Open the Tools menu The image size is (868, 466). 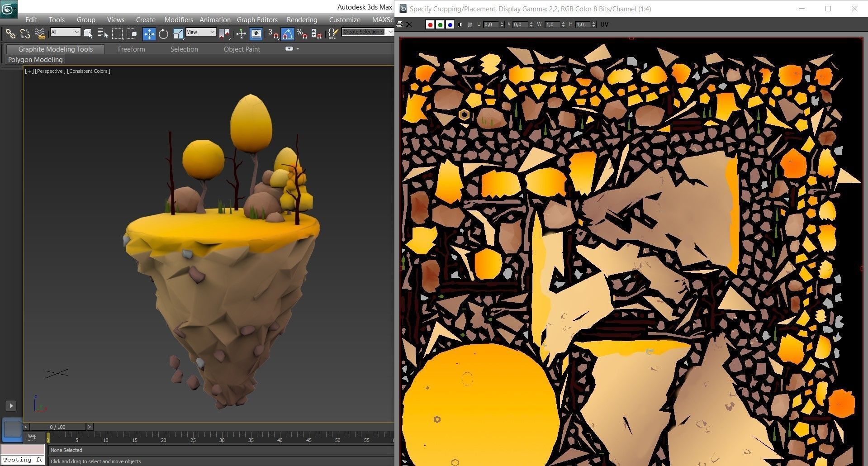[57, 19]
